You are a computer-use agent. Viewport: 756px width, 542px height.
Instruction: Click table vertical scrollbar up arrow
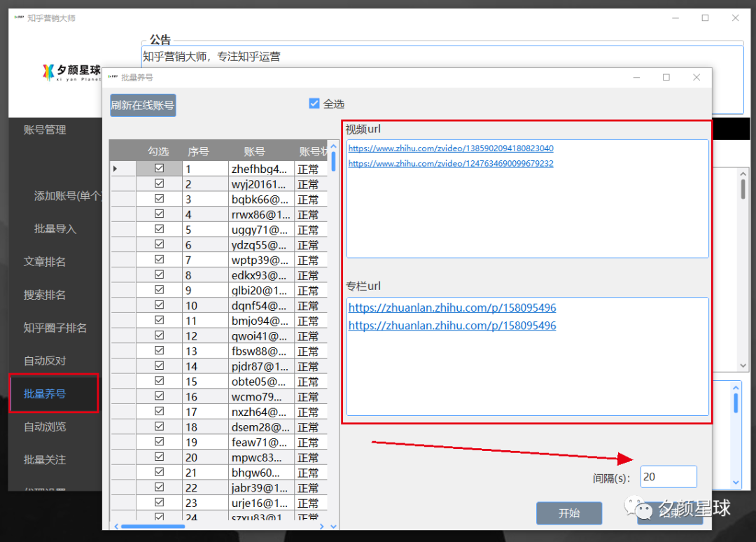333,146
